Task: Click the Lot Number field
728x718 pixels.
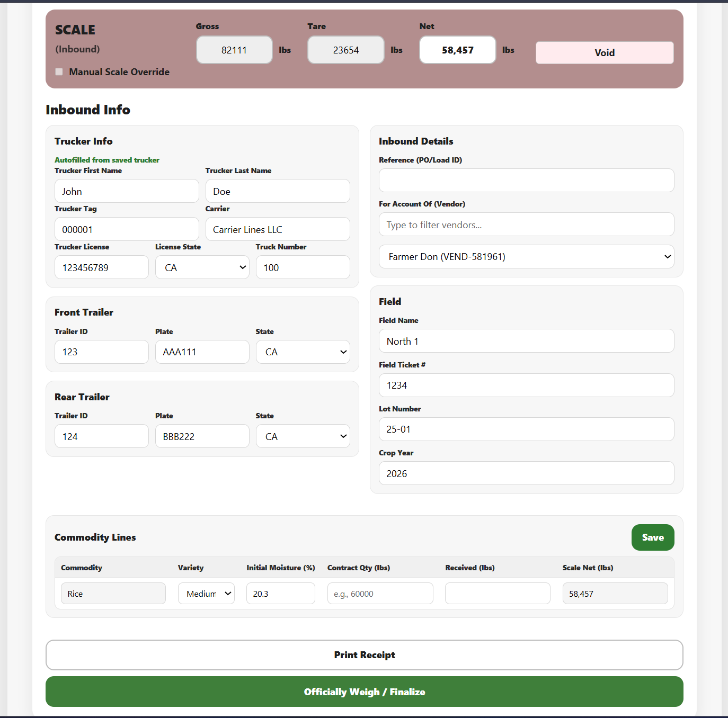Action: (x=526, y=429)
